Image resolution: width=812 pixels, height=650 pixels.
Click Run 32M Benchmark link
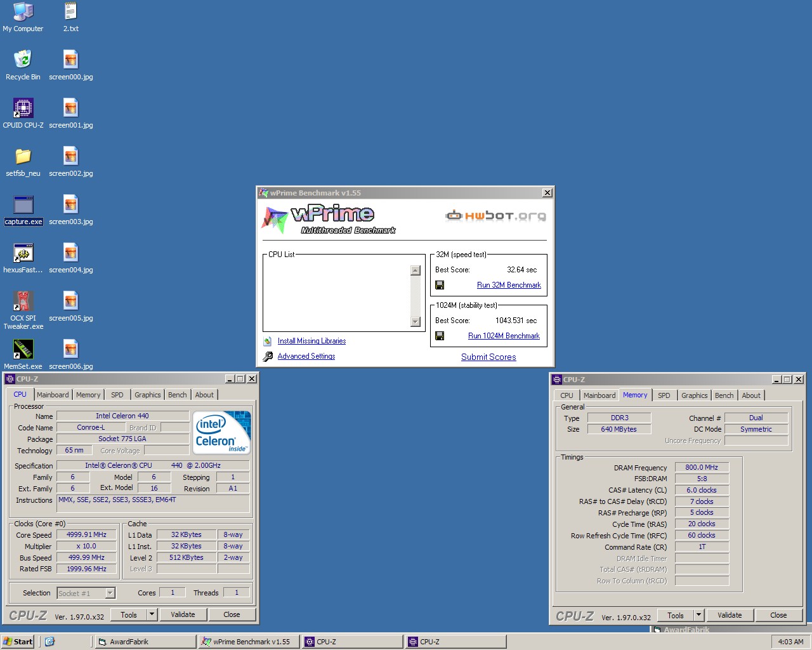point(509,285)
